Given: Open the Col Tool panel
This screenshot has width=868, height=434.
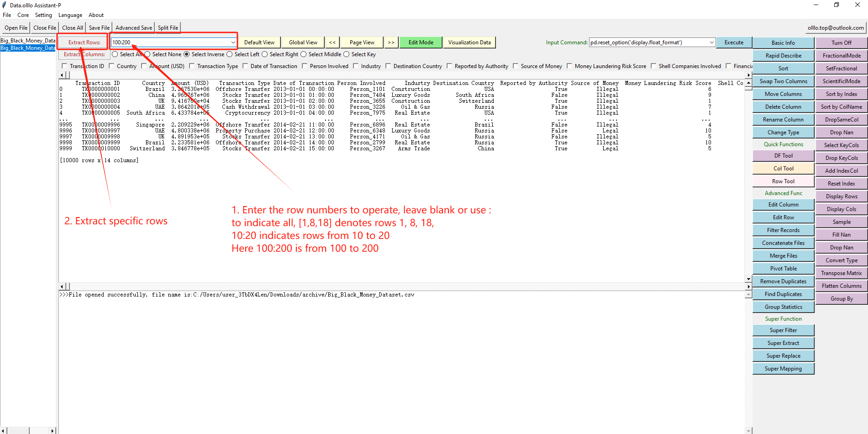Looking at the screenshot, I should 783,169.
